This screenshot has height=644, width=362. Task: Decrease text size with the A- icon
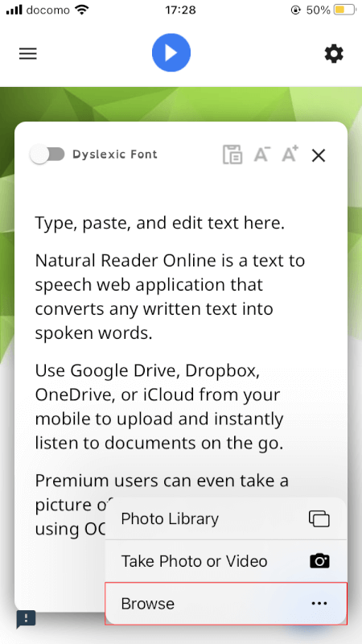tap(261, 155)
